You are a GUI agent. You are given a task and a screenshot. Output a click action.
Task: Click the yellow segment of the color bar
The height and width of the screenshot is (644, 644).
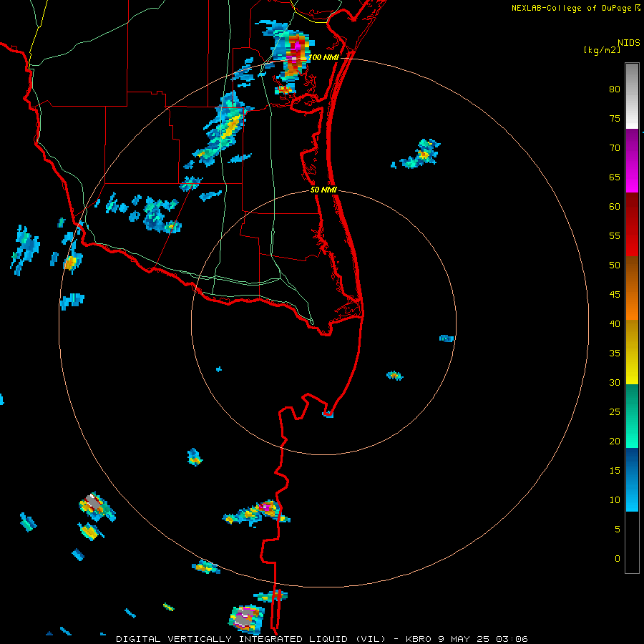pyautogui.click(x=632, y=352)
